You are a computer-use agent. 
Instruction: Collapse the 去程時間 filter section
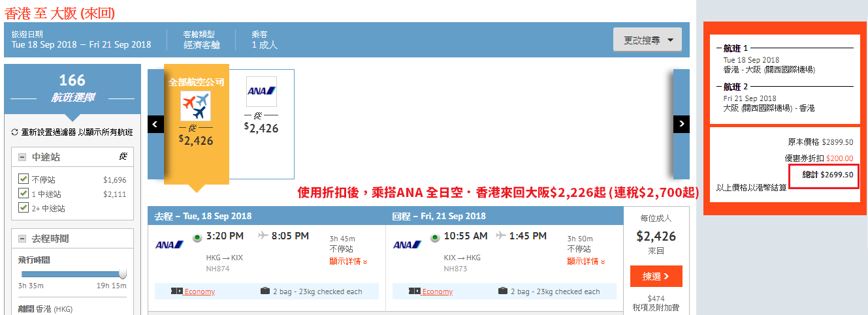(x=22, y=239)
